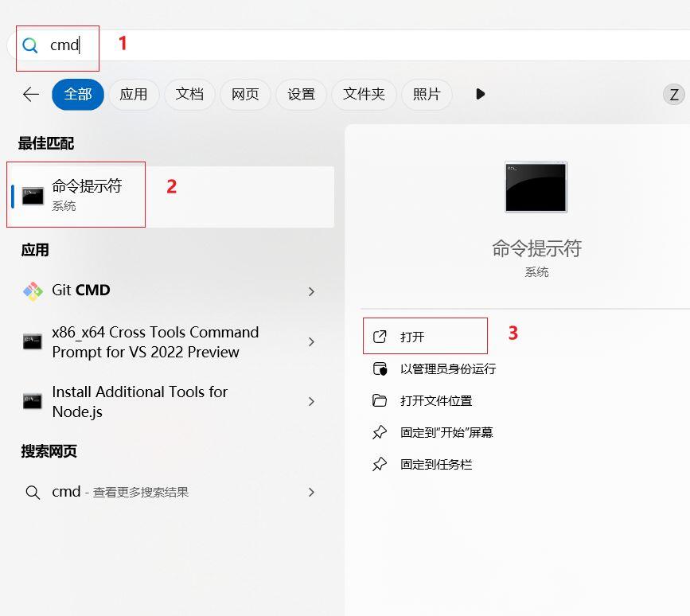
Task: Click the pin to taskbar pin icon
Action: coord(380,464)
